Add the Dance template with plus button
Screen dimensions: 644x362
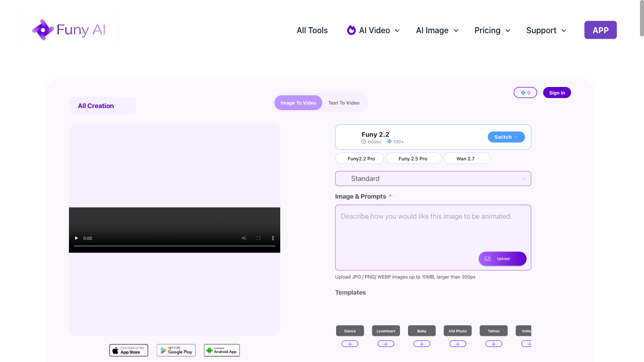(x=350, y=344)
